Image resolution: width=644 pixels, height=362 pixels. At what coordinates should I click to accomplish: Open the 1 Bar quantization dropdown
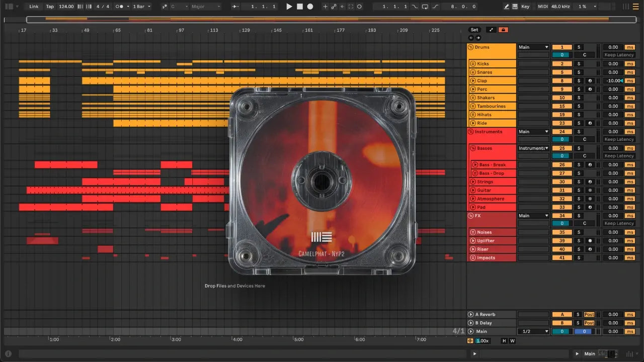[141, 7]
